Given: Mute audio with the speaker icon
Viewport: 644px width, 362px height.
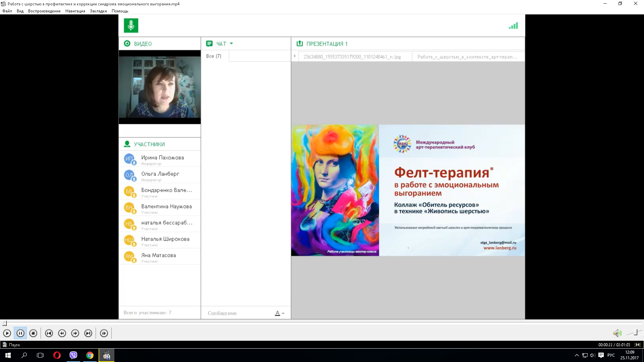Looking at the screenshot, I should pos(617,333).
